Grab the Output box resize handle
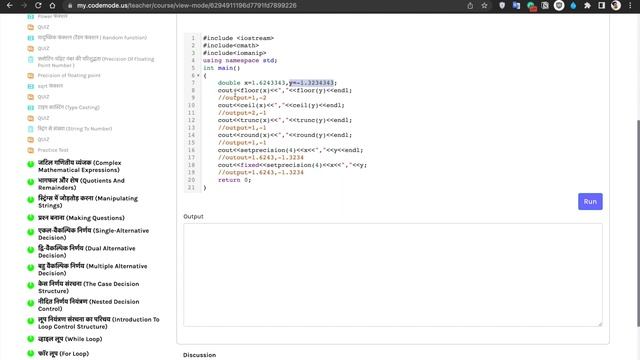640x360 pixels. click(600, 324)
